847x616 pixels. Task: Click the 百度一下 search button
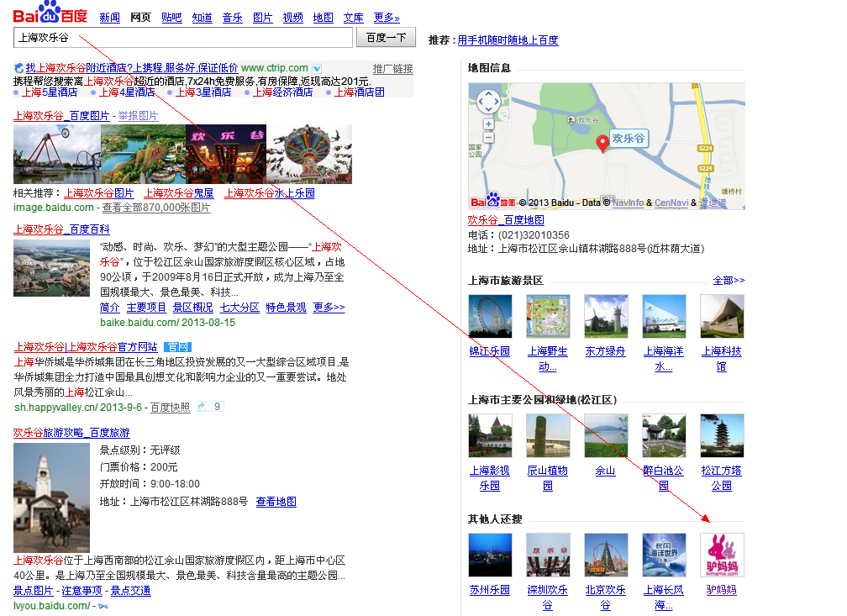(x=387, y=37)
